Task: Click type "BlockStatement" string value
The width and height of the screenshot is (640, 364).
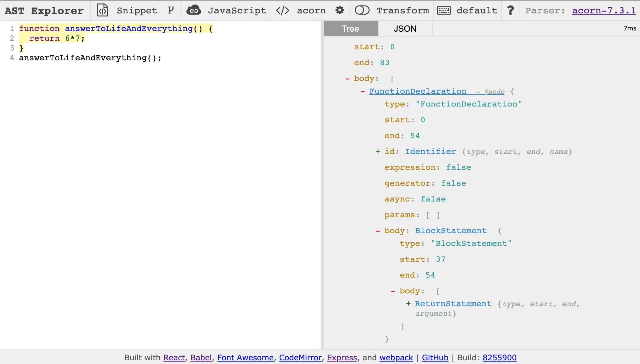Action: (x=471, y=243)
